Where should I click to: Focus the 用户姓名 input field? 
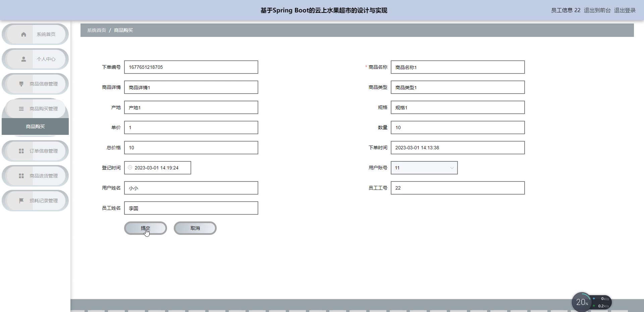click(x=191, y=188)
